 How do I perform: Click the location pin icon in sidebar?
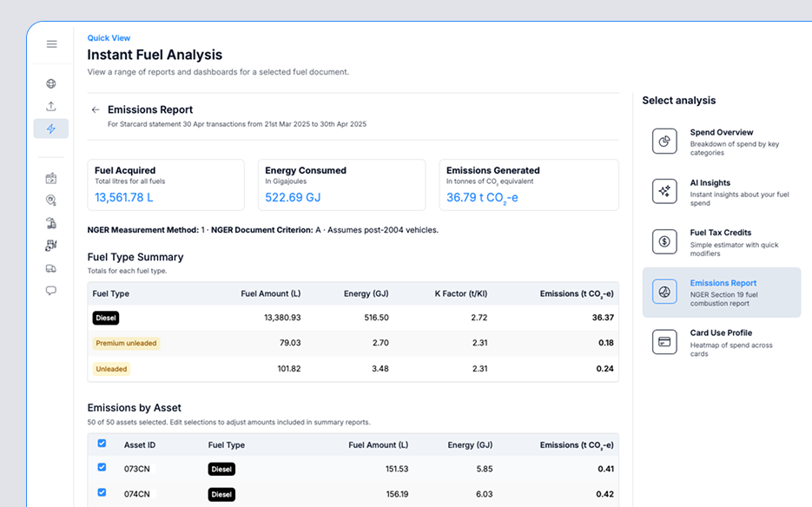(51, 201)
